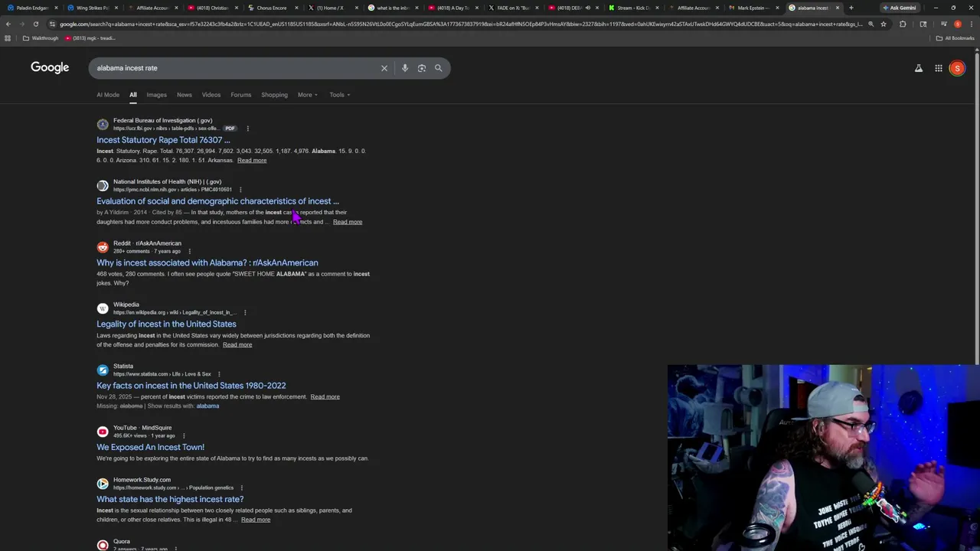Viewport: 980px width, 551px height.
Task: Bookmark this page with the star icon
Action: pyautogui.click(x=883, y=24)
